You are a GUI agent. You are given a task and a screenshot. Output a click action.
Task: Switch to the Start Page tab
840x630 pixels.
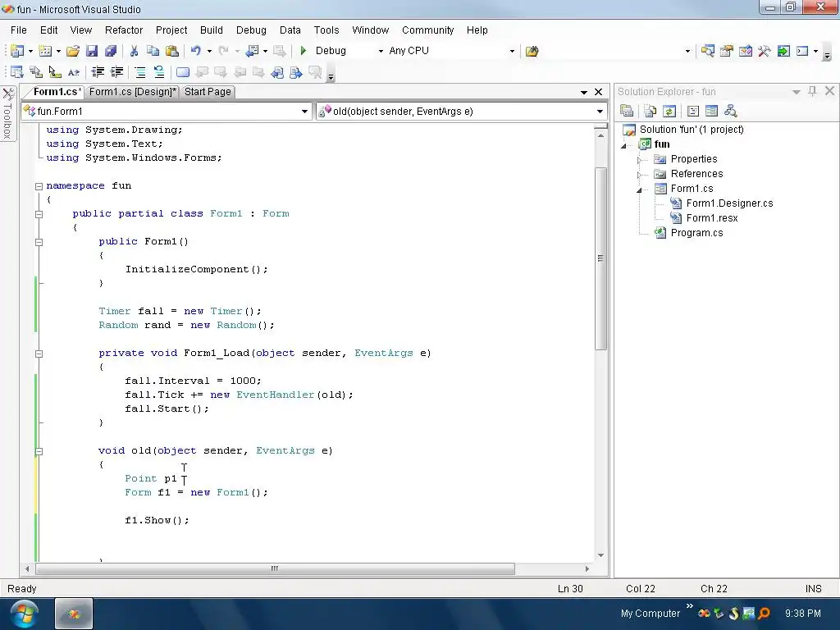pos(208,92)
